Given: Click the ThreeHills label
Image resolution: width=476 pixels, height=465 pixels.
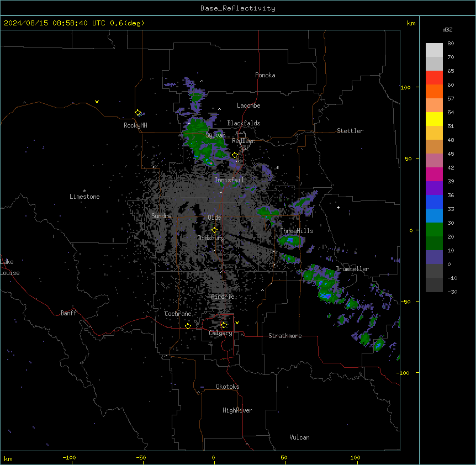Looking at the screenshot, I should 297,231.
